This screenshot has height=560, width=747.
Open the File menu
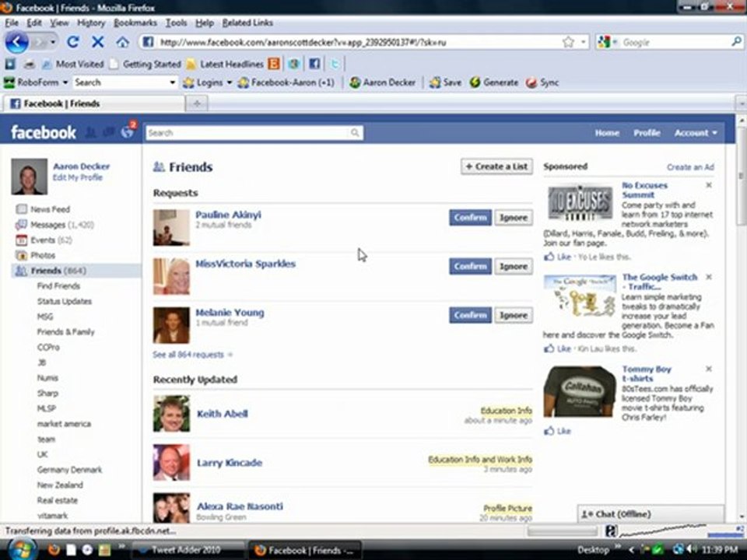point(12,23)
